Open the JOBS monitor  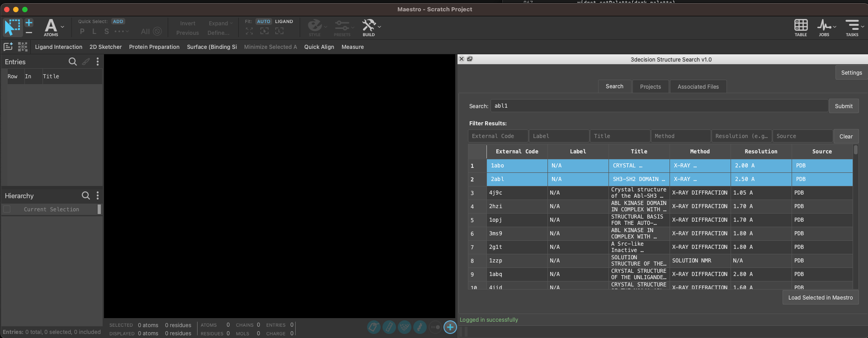[x=824, y=28]
